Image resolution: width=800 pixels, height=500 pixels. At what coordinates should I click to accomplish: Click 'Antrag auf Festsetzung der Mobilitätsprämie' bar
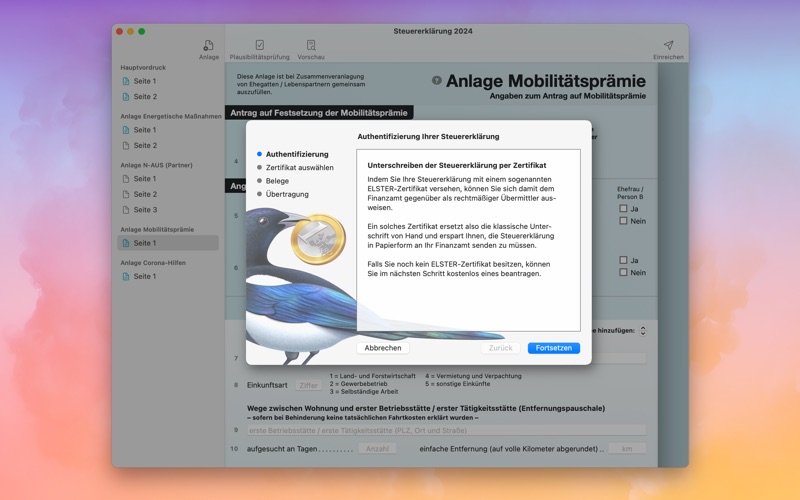pos(319,113)
